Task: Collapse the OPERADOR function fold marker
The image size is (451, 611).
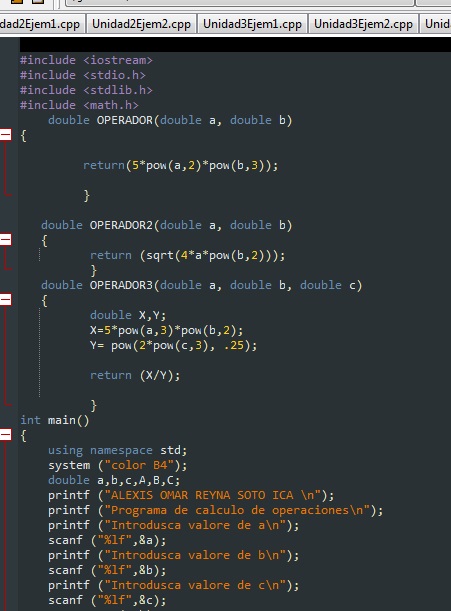Action: 6,135
